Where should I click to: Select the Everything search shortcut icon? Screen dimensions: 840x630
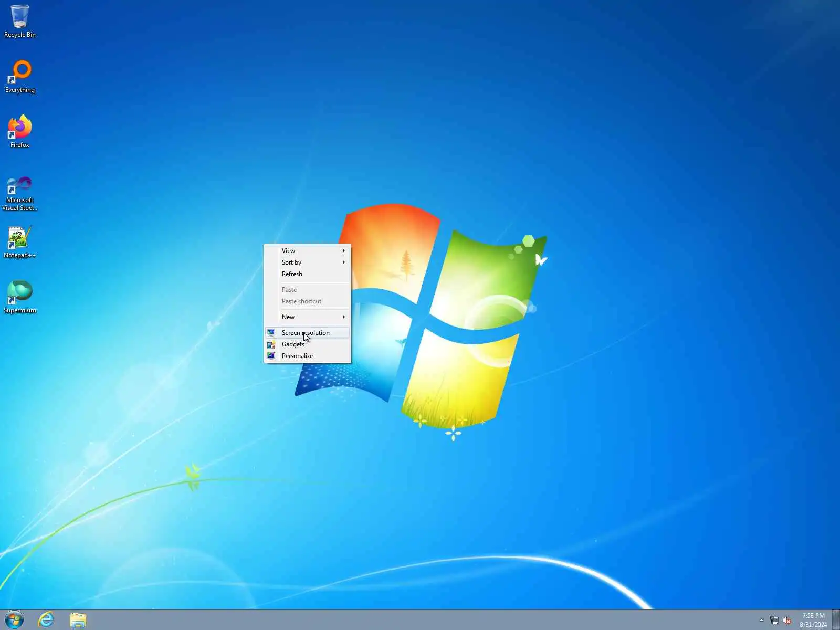19,76
